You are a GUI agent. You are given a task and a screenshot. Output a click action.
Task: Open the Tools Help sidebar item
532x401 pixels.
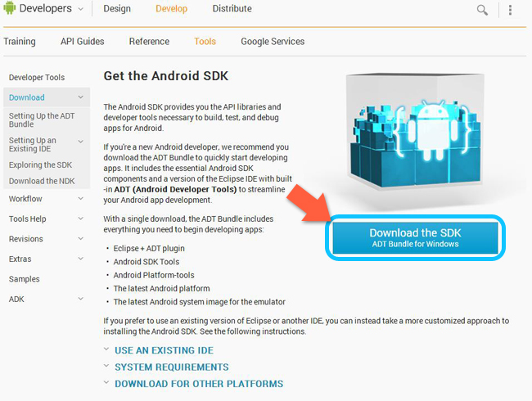(28, 219)
